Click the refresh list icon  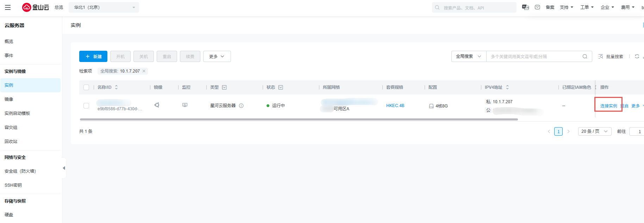coord(637,56)
